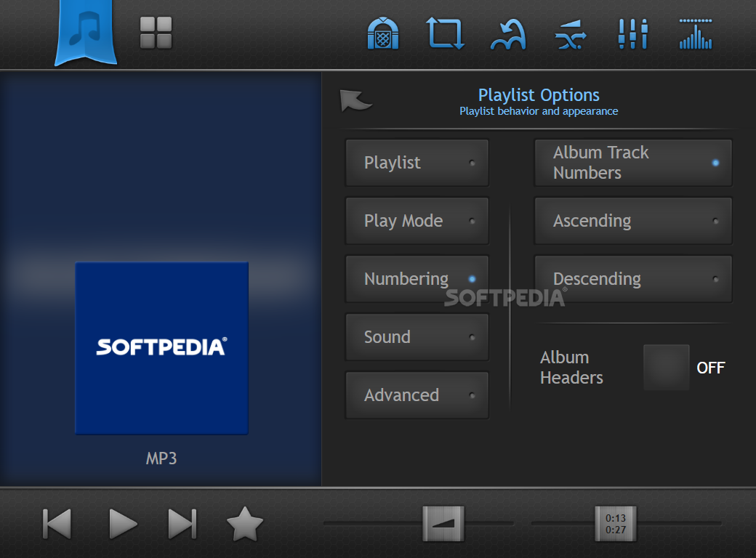Mark track as favorite with star
Viewport: 756px width, 558px height.
tap(245, 524)
